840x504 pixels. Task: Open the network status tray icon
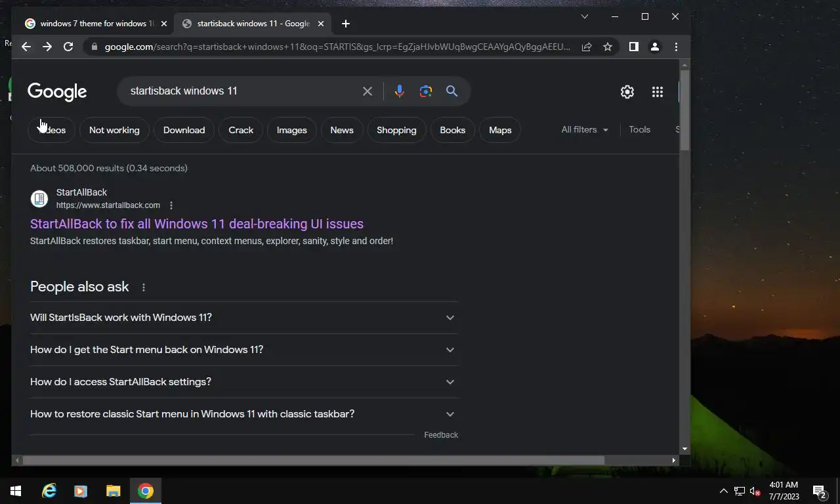tap(740, 491)
